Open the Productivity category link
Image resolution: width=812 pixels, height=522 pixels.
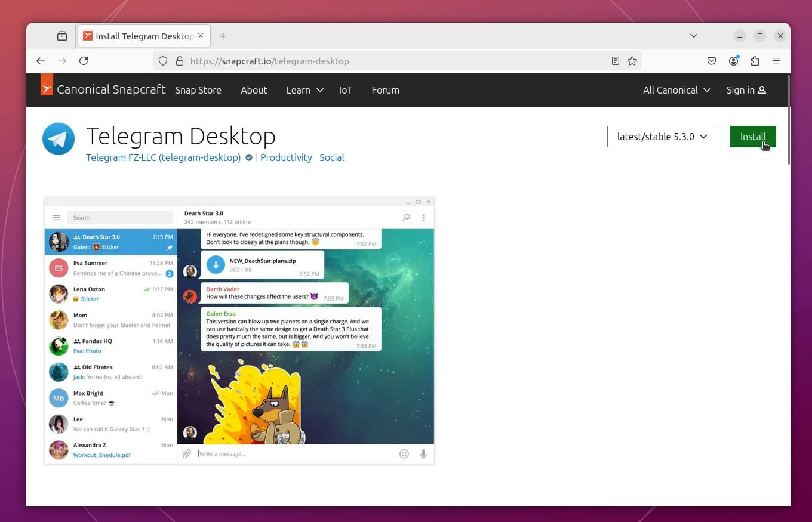286,157
